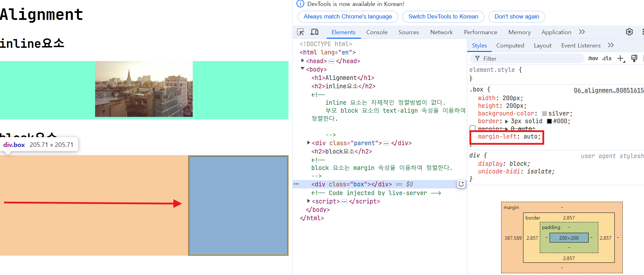Toggle the rendering emulations paintbrush icon
Viewport: 644px width, 275px height.
pyautogui.click(x=634, y=59)
